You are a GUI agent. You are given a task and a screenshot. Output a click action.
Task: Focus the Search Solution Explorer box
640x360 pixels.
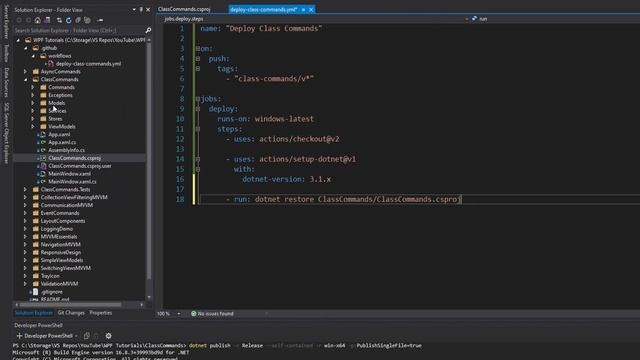(79, 30)
